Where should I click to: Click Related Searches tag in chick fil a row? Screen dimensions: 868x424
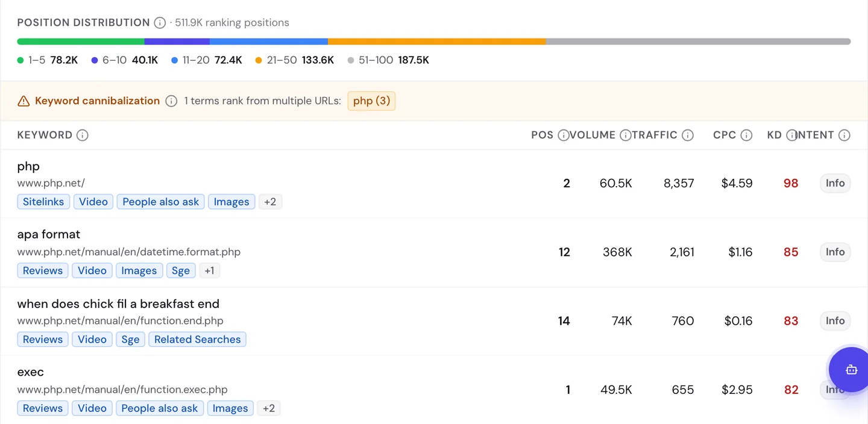tap(197, 339)
